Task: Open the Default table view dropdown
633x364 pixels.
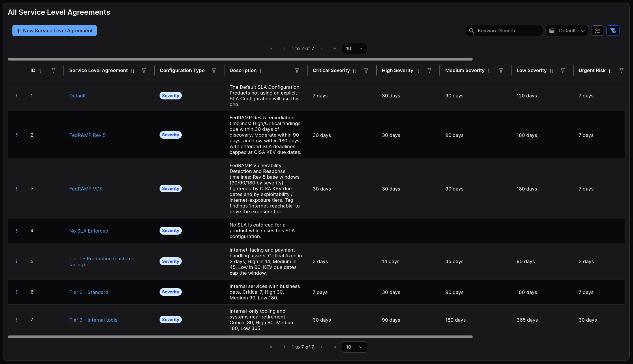Action: [567, 31]
